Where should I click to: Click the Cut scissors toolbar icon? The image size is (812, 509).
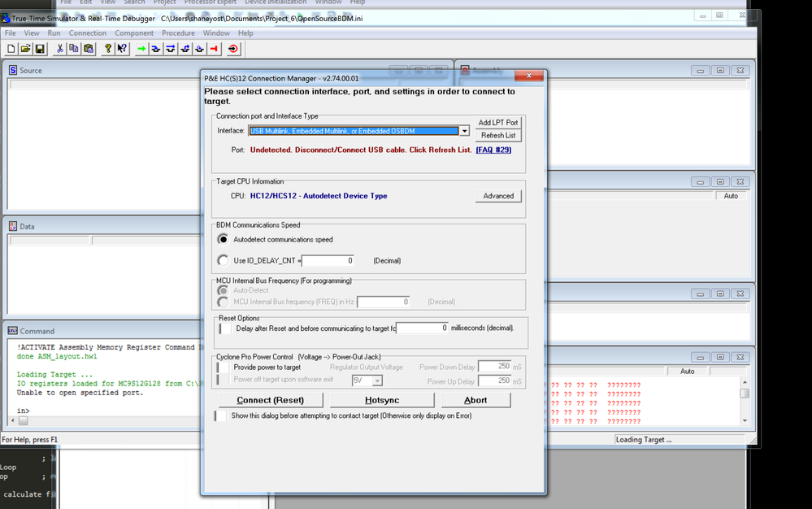coord(59,49)
